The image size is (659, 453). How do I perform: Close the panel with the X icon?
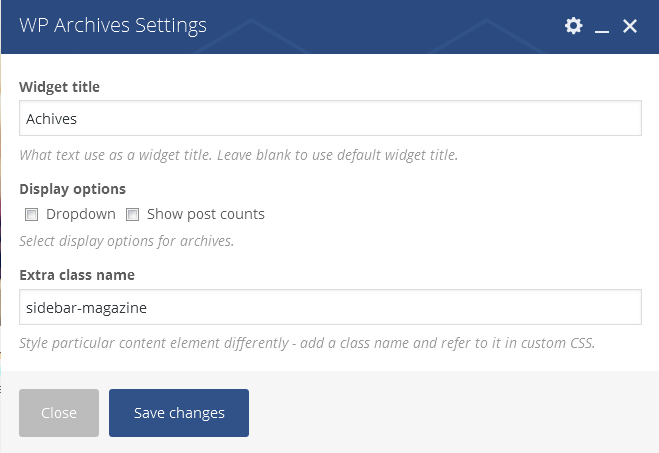point(630,26)
